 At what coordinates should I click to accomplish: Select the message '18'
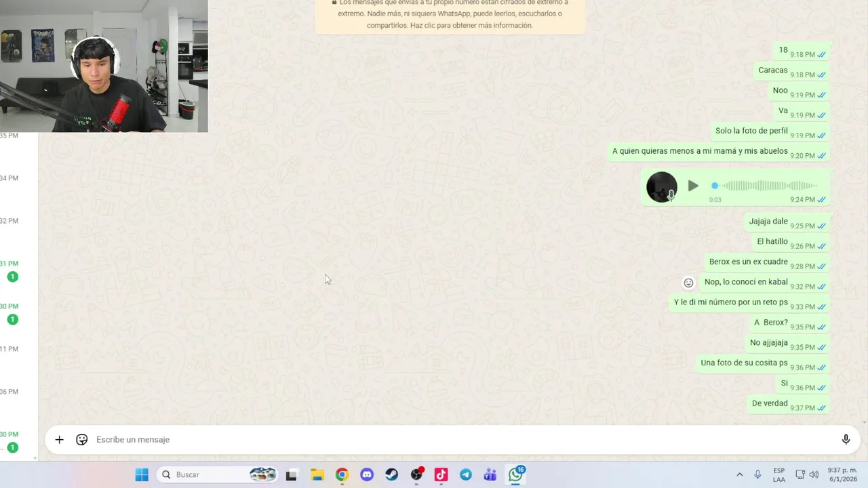coord(783,50)
